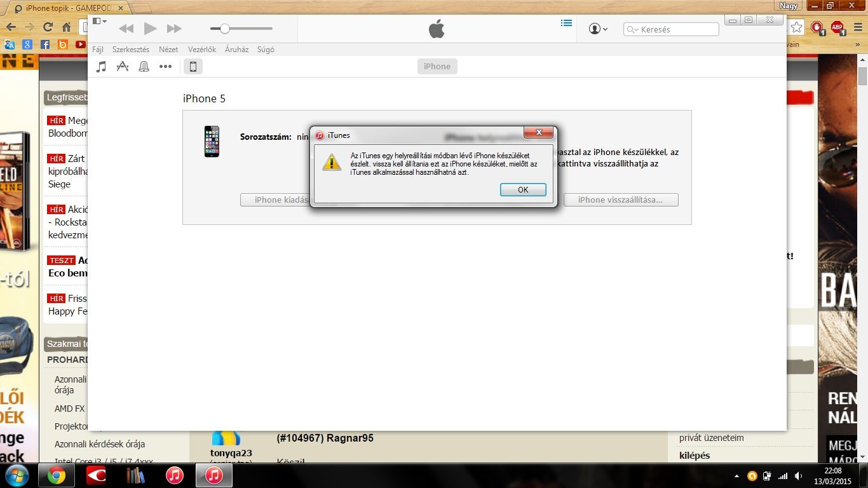The width and height of the screenshot is (868, 488).
Task: Reload the Chrome page
Action: tap(48, 27)
